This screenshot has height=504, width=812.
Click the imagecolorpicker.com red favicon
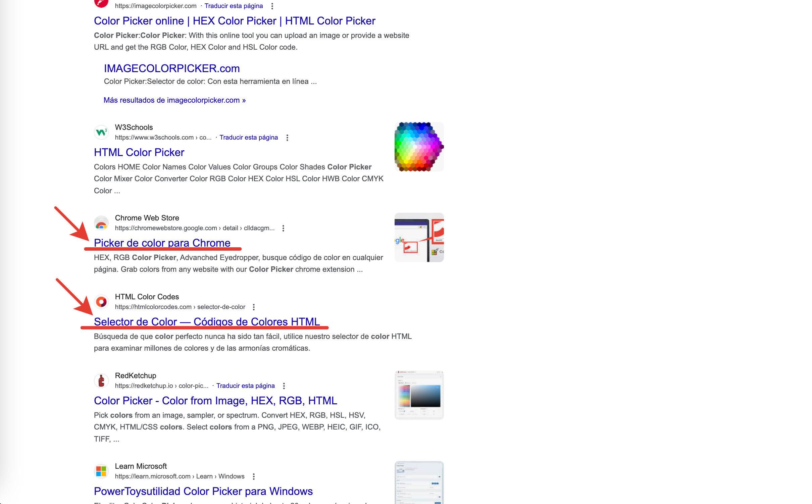tap(101, 3)
